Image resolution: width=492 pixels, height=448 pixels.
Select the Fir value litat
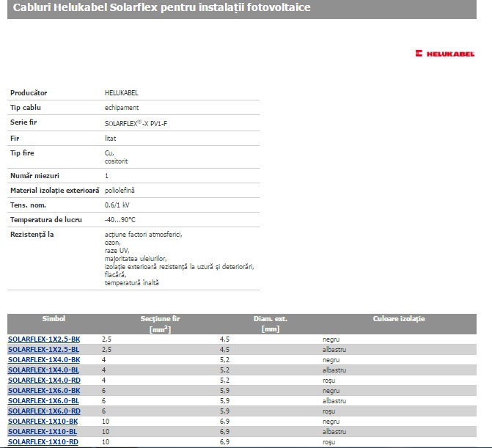(111, 139)
